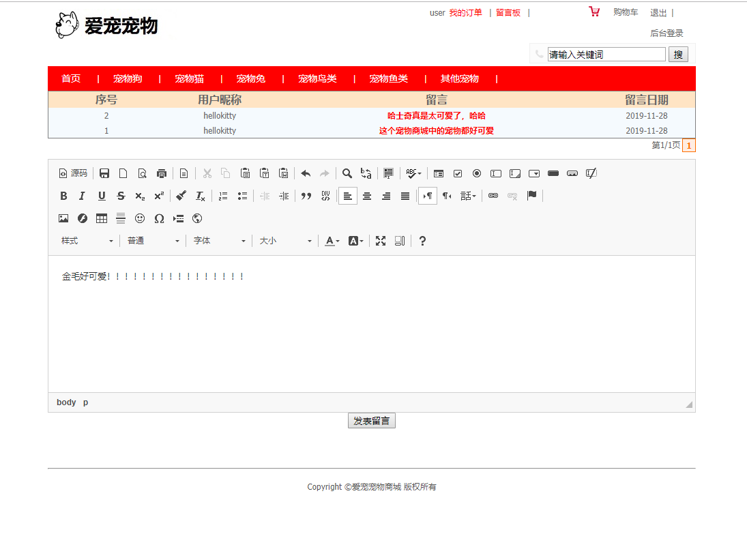Open the smiley emoticon picker
The width and height of the screenshot is (747, 560).
(140, 218)
